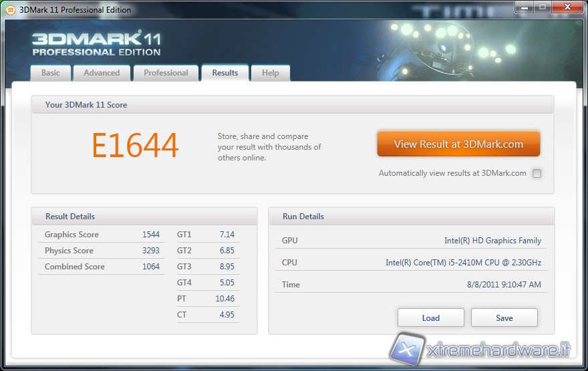This screenshot has height=371, width=588.
Task: Click the Save button
Action: [x=504, y=318]
